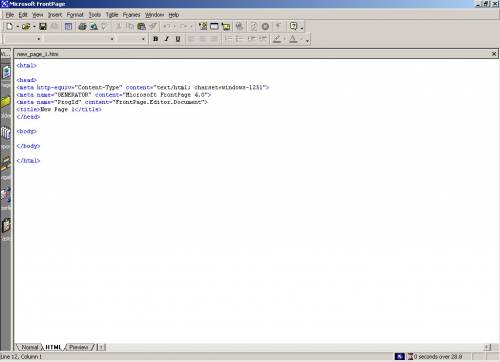Switch to the Preview tab

click(x=79, y=347)
